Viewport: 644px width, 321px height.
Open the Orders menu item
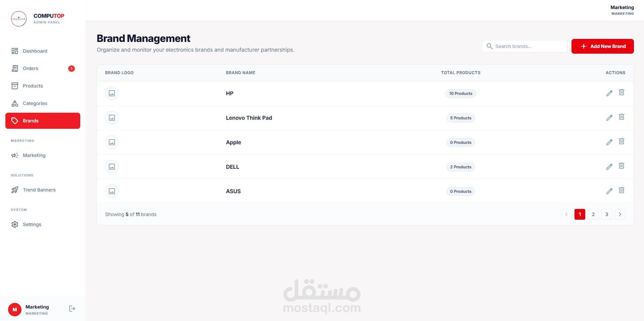[x=43, y=68]
